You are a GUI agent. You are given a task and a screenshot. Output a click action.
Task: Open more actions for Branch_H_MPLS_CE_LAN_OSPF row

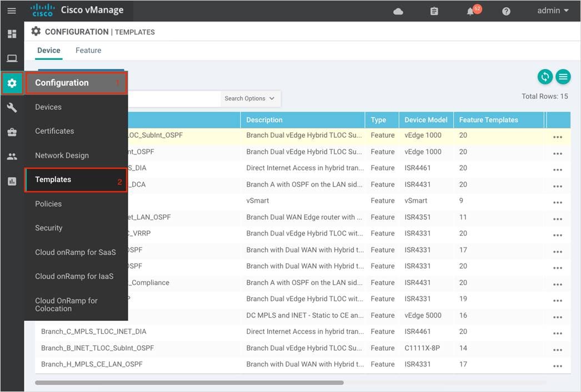(557, 366)
